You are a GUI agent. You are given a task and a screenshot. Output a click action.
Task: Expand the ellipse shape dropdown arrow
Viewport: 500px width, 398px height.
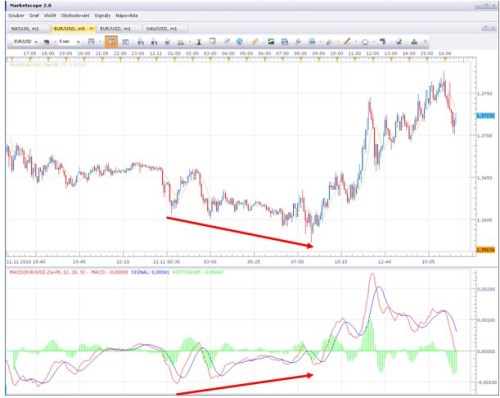click(x=374, y=42)
